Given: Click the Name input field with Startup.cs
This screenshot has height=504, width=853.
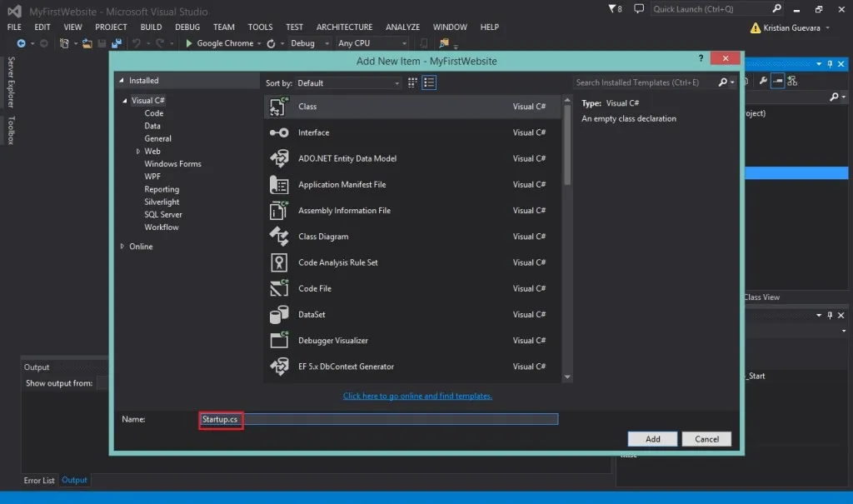Looking at the screenshot, I should pyautogui.click(x=379, y=419).
